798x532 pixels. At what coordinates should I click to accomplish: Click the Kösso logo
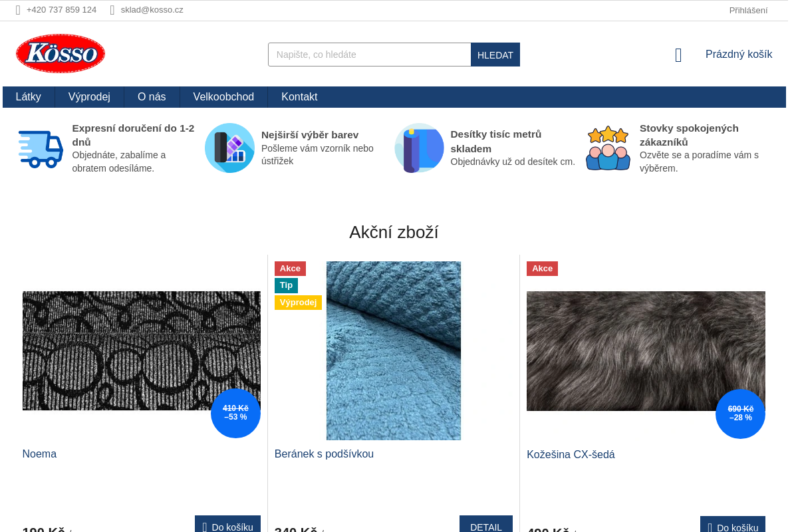click(61, 54)
